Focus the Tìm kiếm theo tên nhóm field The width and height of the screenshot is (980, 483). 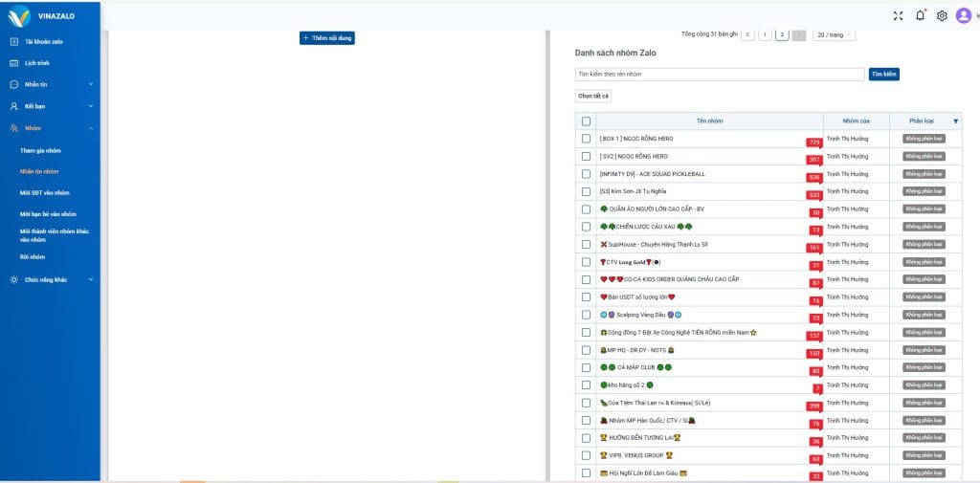click(x=720, y=74)
